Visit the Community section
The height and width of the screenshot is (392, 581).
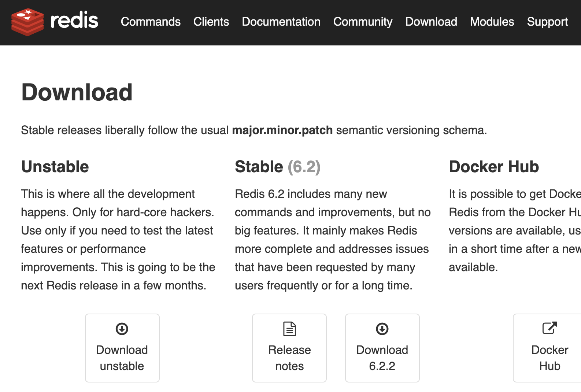click(x=363, y=22)
